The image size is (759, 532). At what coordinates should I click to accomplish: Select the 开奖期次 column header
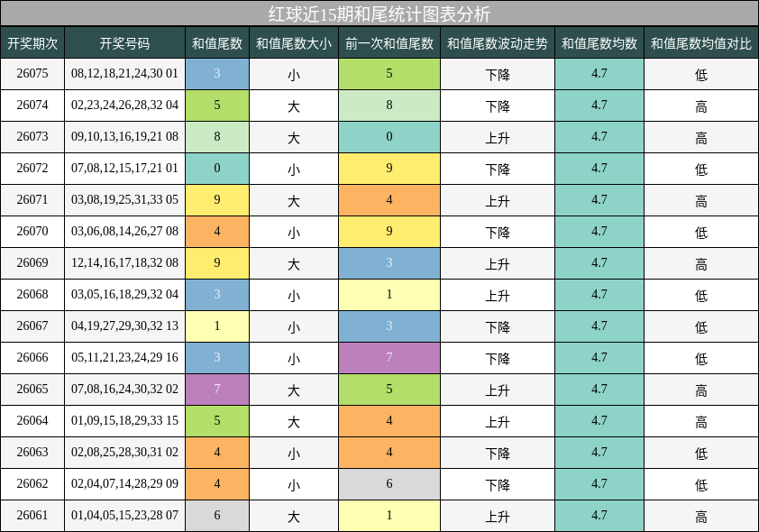(32, 43)
